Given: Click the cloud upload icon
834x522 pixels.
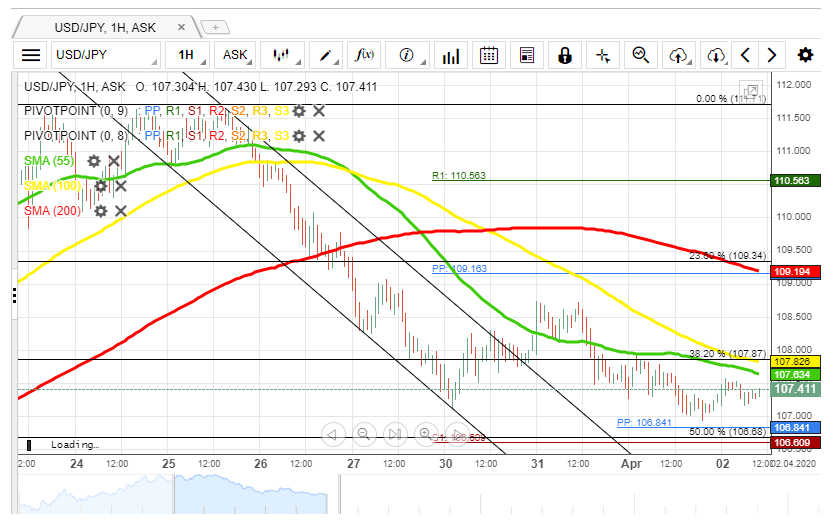Looking at the screenshot, I should point(679,55).
